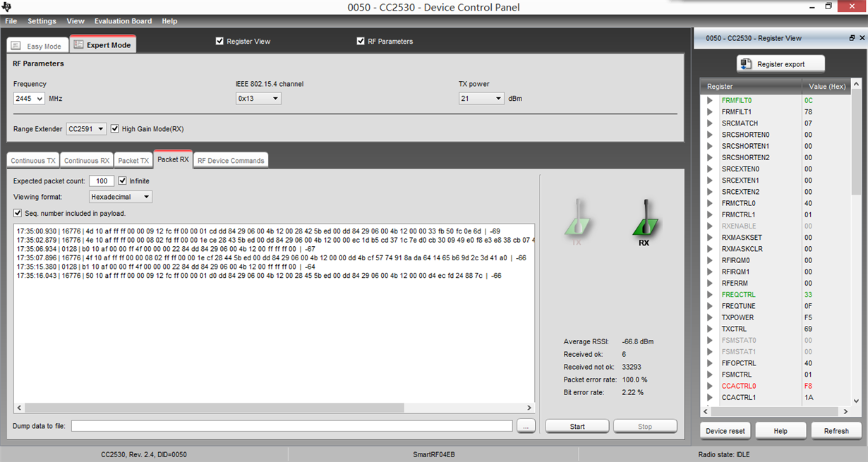Image resolution: width=868 pixels, height=462 pixels.
Task: Switch to the Expert Mode tab
Action: click(x=102, y=44)
